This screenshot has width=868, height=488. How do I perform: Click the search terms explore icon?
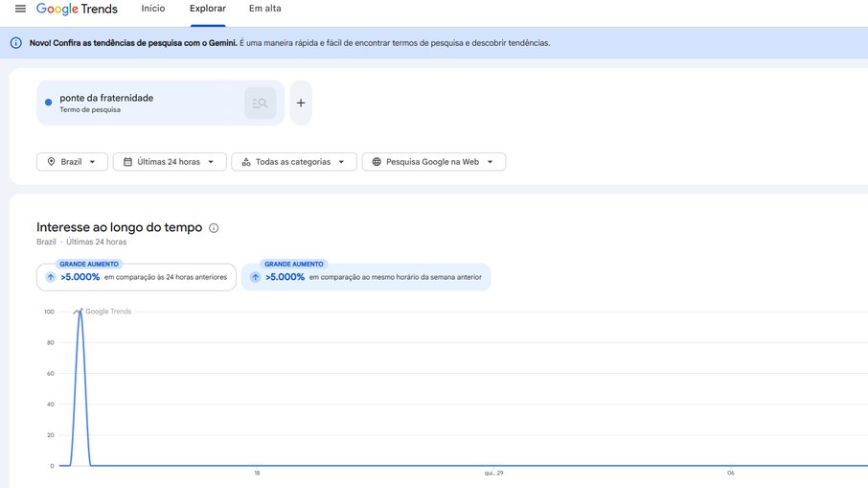(x=261, y=103)
